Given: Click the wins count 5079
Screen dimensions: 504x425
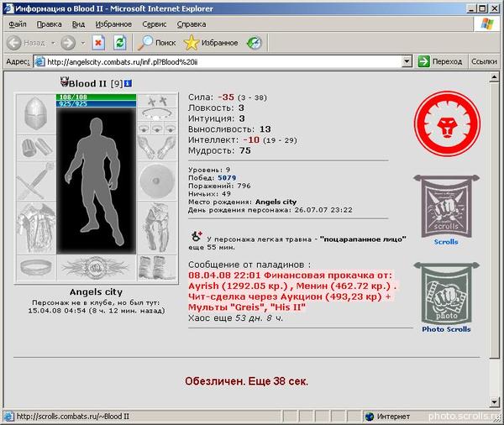Looking at the screenshot, I should [227, 178].
